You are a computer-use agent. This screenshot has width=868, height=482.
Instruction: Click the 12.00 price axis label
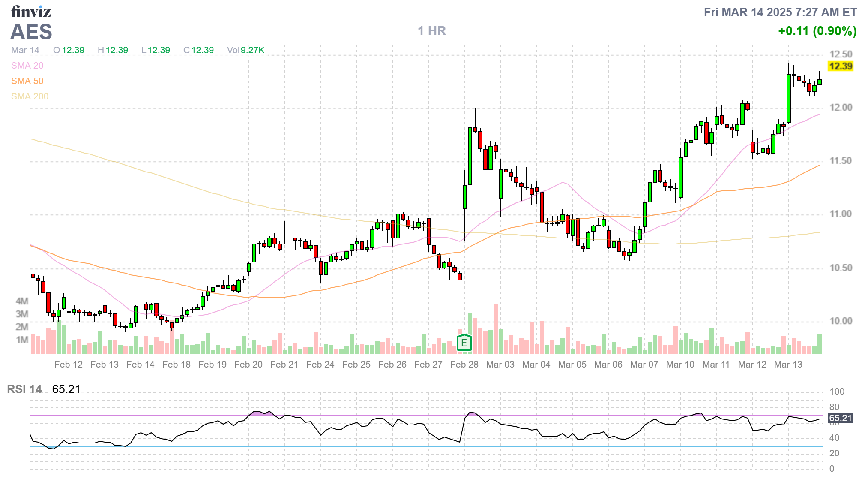point(841,108)
